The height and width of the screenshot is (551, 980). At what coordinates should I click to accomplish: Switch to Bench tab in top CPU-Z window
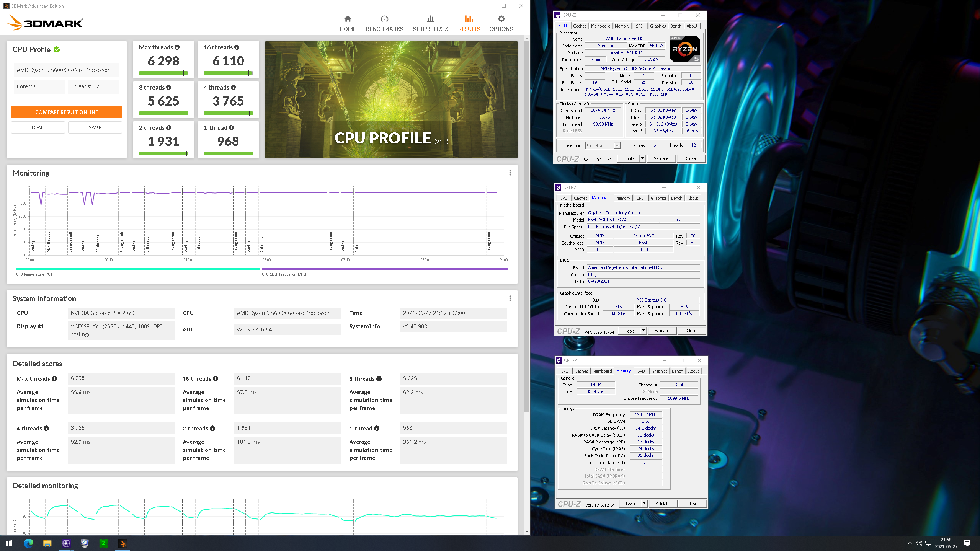click(x=676, y=26)
